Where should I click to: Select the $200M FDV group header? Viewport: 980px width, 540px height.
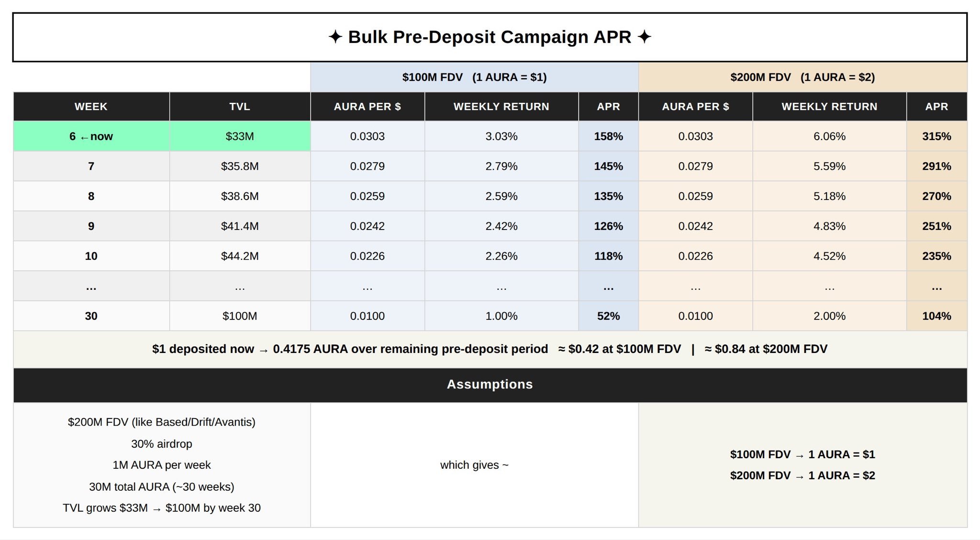point(802,77)
